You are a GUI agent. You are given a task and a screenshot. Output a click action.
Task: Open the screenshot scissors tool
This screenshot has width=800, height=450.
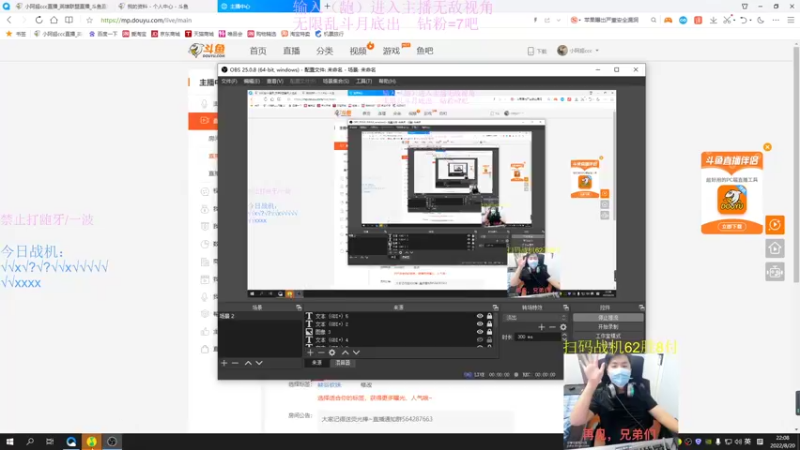[x=727, y=20]
